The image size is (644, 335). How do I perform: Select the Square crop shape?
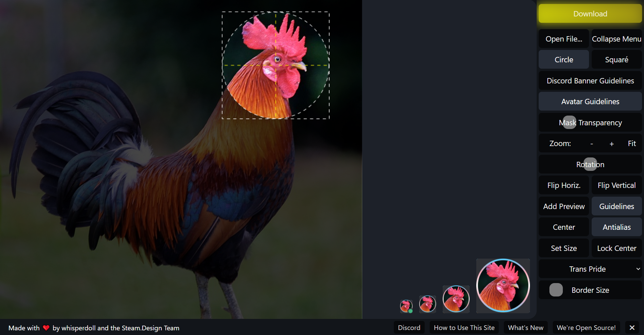[616, 60]
